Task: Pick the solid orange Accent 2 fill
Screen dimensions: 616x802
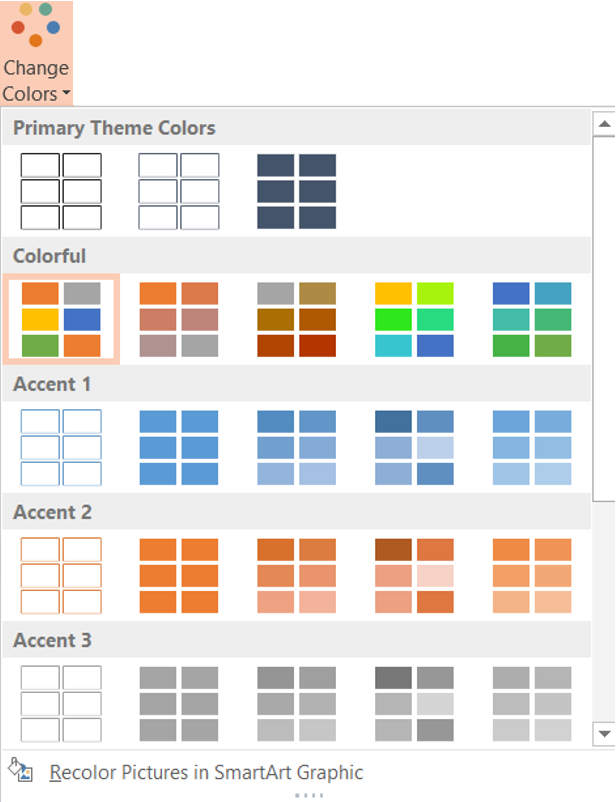Action: pos(179,575)
